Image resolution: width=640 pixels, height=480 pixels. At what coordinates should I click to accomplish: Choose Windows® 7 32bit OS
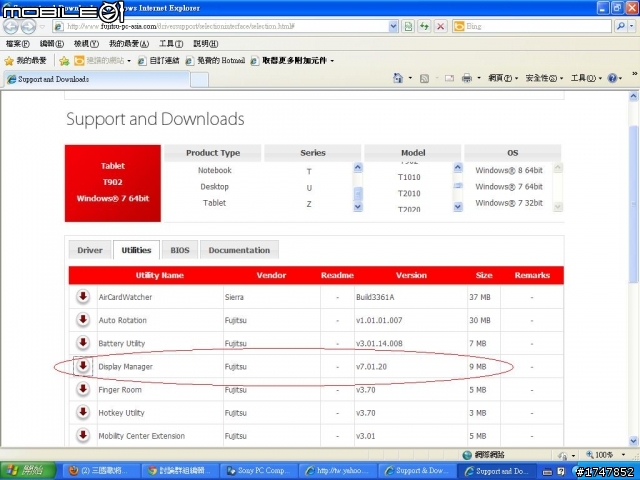click(x=509, y=203)
